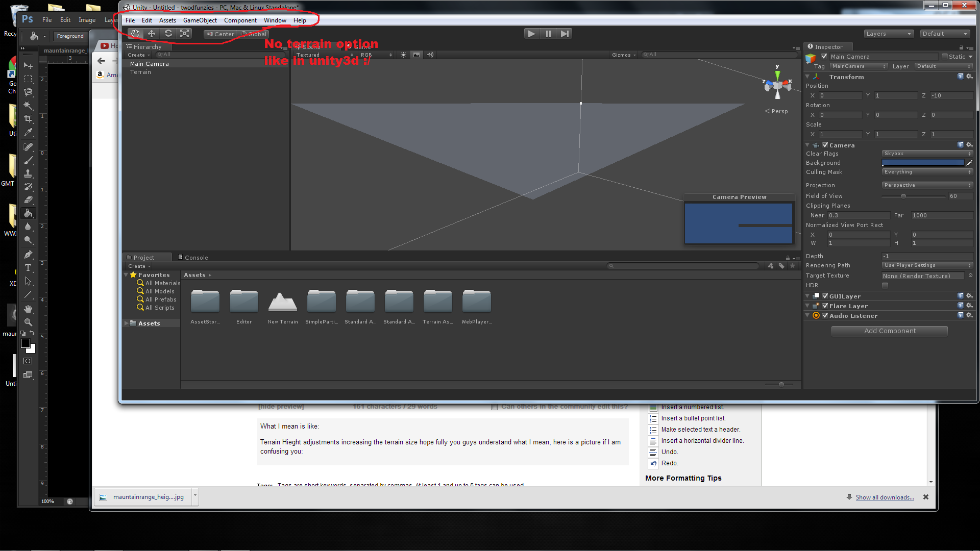Disable the GUILayer component checkbox
The width and height of the screenshot is (980, 551).
[825, 296]
